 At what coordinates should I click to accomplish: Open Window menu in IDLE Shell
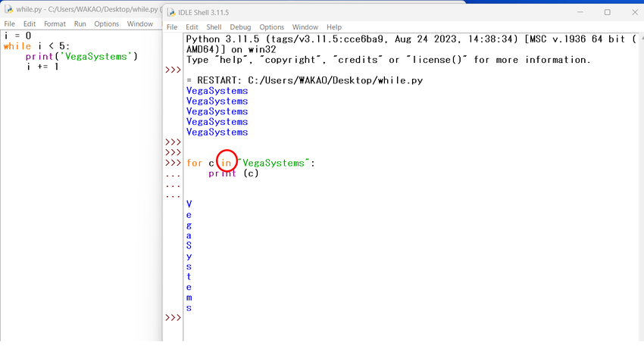tap(305, 27)
